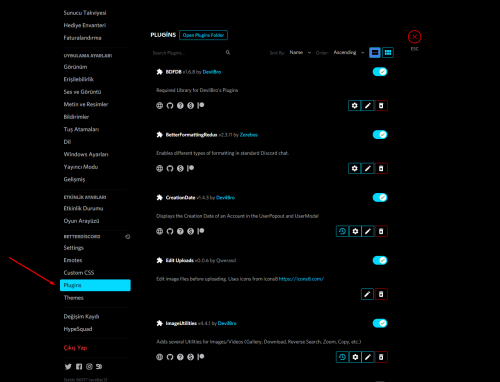
Task: Open Oyun Arayüzü settings
Action: click(95, 221)
